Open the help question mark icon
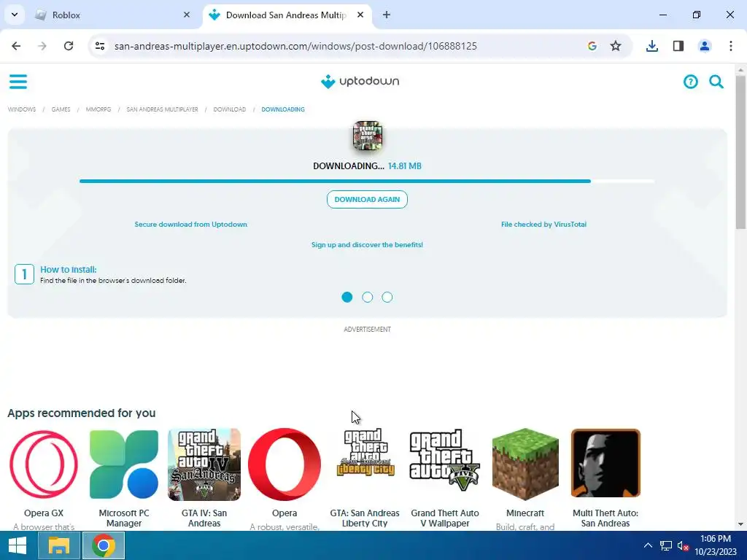Image resolution: width=747 pixels, height=560 pixels. pos(690,82)
